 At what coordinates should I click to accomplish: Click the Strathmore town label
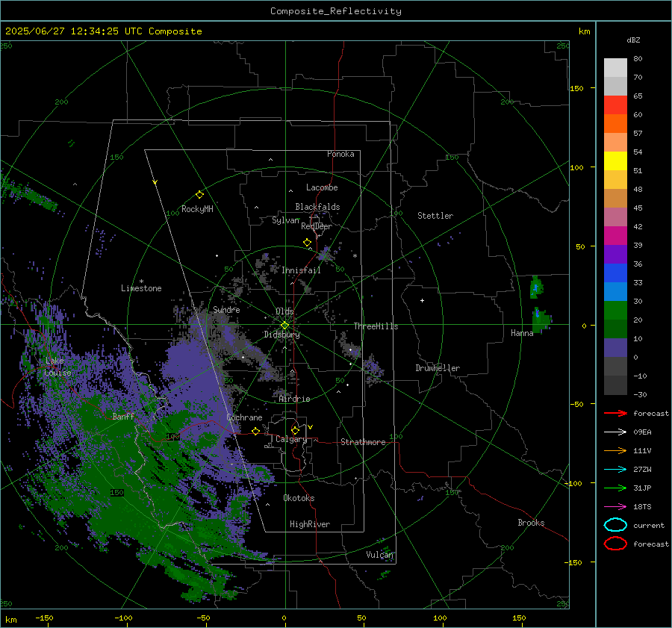[x=363, y=442]
